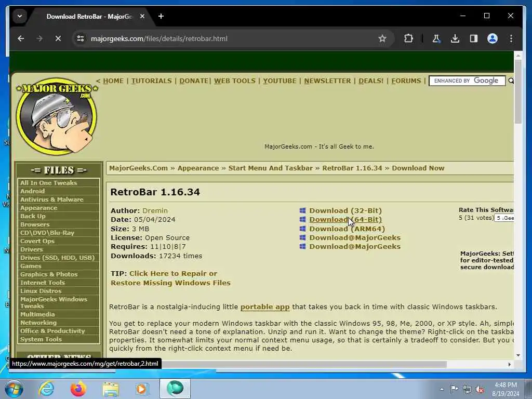Screen dimensions: 532x399
Task: Click the Download (ARM64) link
Action: pyautogui.click(x=347, y=229)
